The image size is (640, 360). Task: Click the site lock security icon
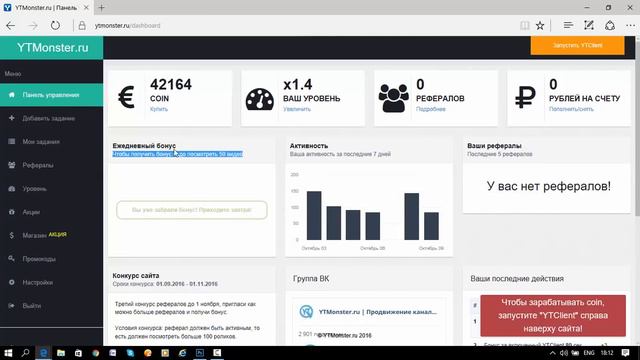[82, 25]
